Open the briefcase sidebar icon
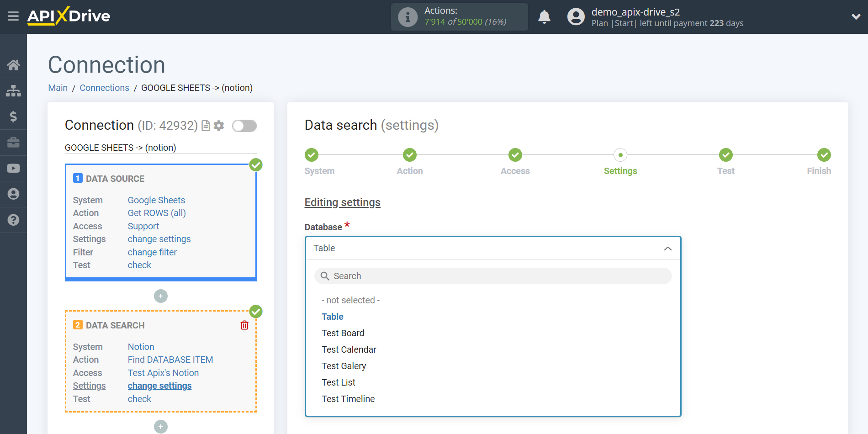Image resolution: width=868 pixels, height=434 pixels. [13, 143]
